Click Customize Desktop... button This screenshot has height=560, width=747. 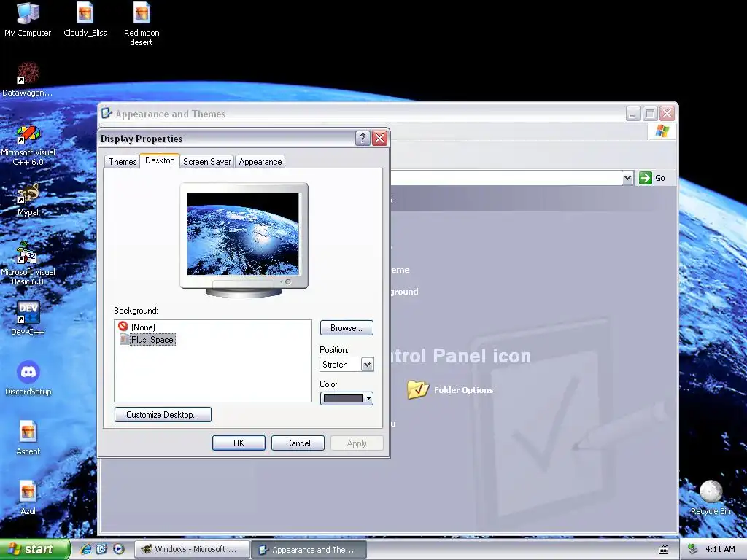tap(163, 414)
